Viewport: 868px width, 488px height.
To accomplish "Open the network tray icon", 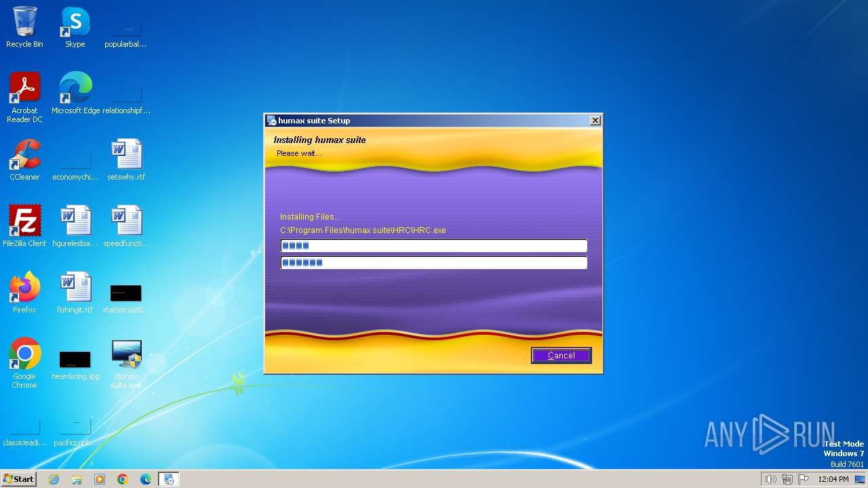I will 787,479.
